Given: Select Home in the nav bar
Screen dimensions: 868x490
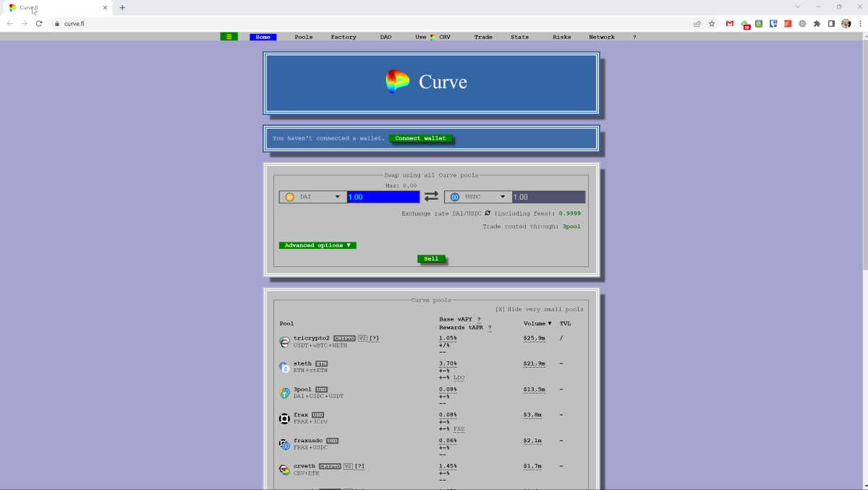Looking at the screenshot, I should pos(263,37).
